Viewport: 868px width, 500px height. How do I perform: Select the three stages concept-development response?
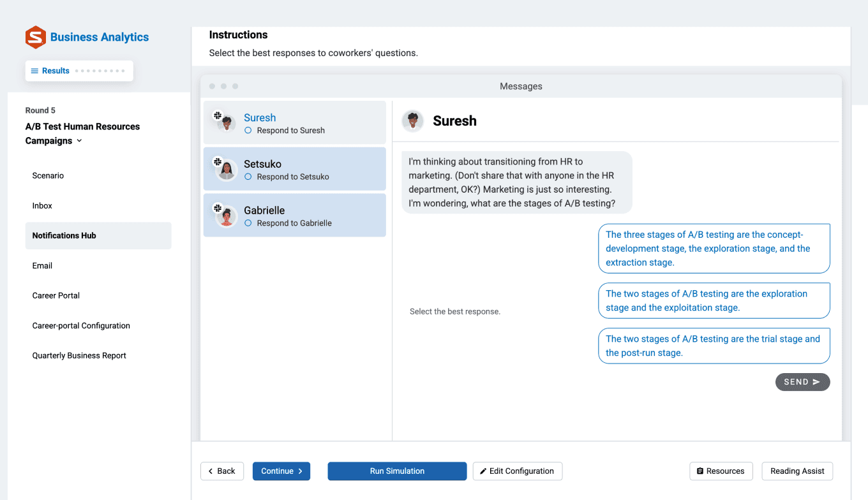coord(714,248)
